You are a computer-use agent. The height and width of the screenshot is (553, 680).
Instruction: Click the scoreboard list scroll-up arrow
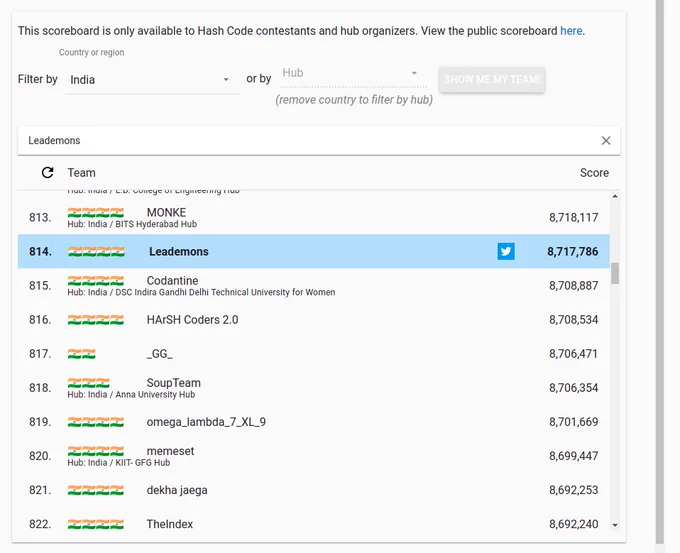[615, 196]
